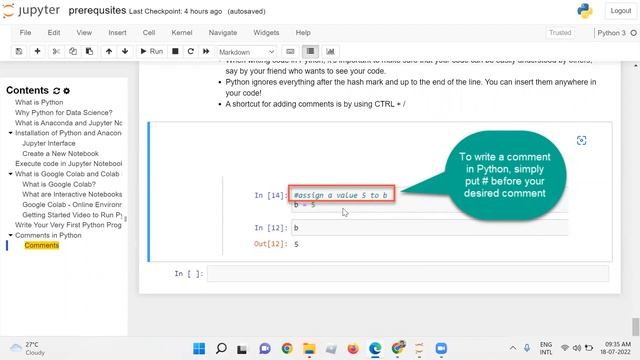Screen dimensions: 640x360
Task: Open the Navigate menu
Action: (223, 33)
